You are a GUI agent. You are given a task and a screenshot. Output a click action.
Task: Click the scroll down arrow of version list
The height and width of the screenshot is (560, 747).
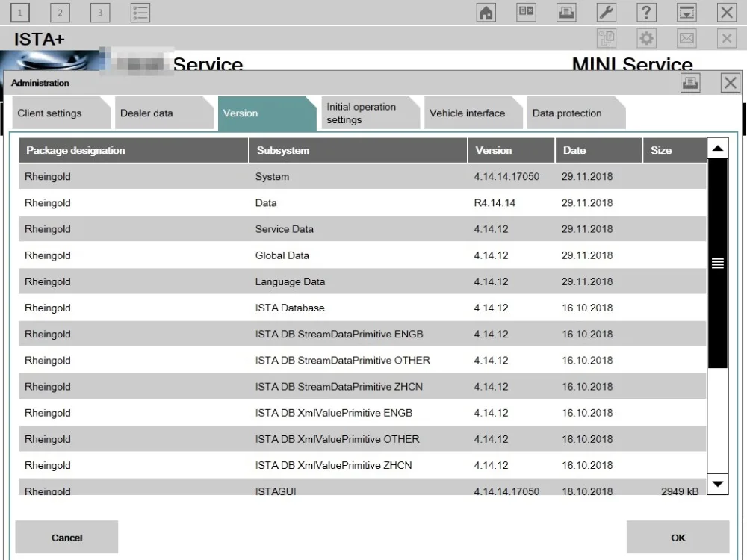(x=717, y=484)
